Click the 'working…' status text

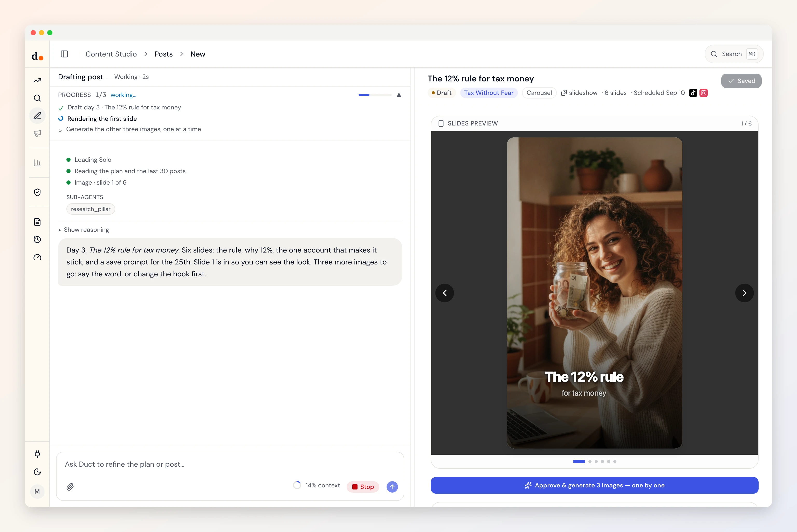[123, 95]
